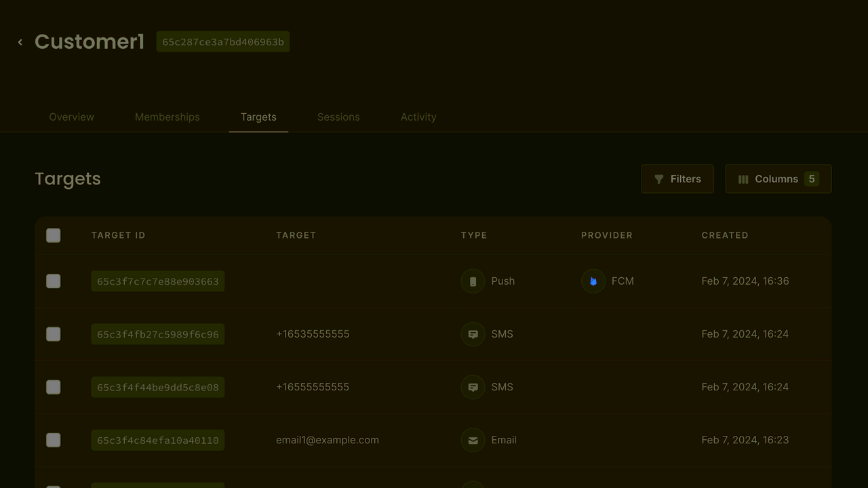Click the SMS icon for +16555555555
The width and height of the screenshot is (868, 488).
pos(473,387)
